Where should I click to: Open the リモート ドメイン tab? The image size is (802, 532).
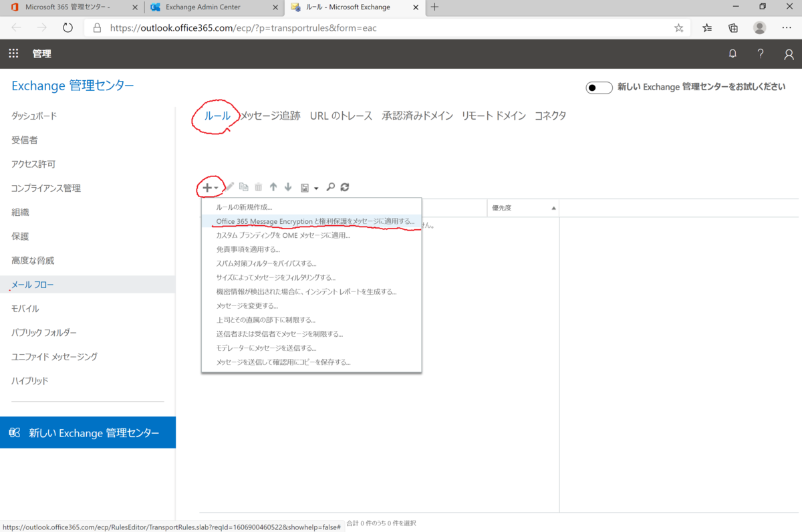494,116
